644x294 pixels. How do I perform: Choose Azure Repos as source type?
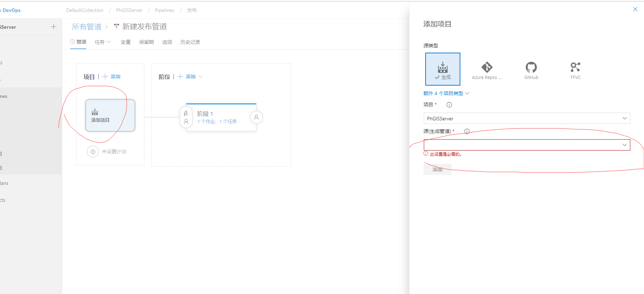(x=486, y=70)
